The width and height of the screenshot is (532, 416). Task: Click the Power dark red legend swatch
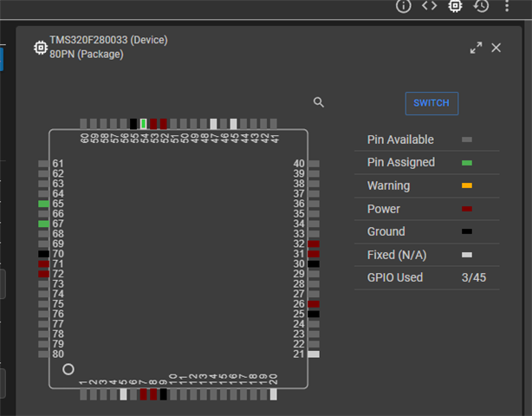(x=467, y=209)
